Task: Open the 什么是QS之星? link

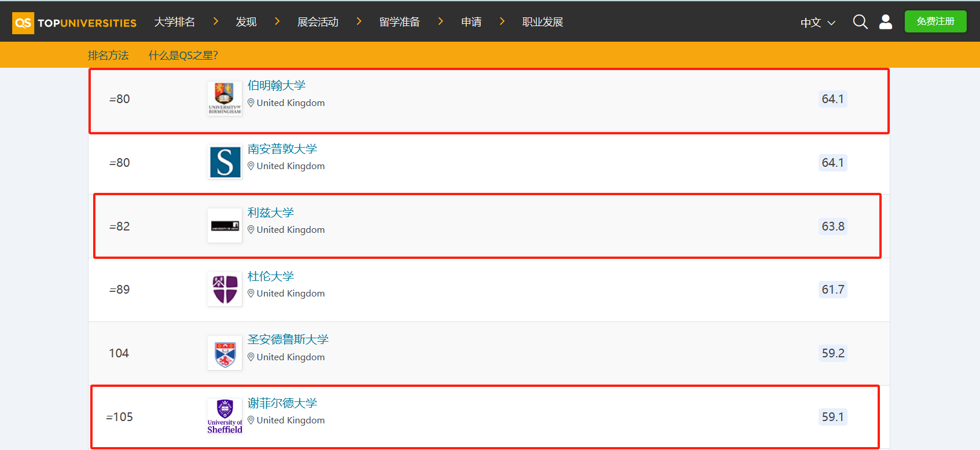Action: pos(183,56)
